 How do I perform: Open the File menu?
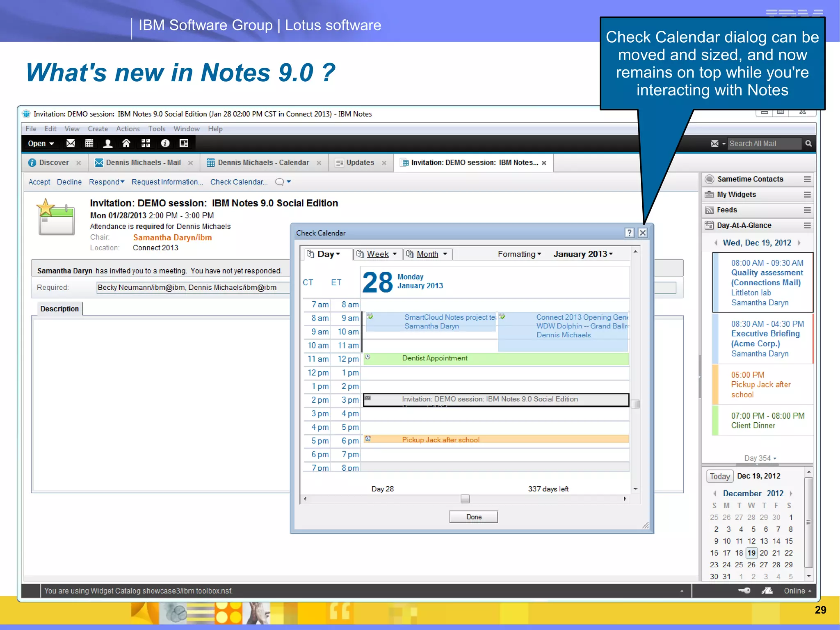pyautogui.click(x=31, y=128)
